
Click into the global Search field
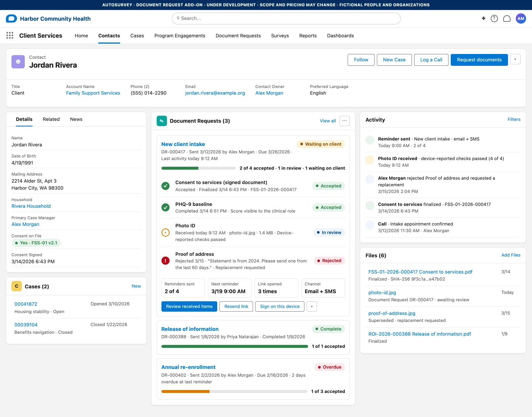click(x=286, y=18)
